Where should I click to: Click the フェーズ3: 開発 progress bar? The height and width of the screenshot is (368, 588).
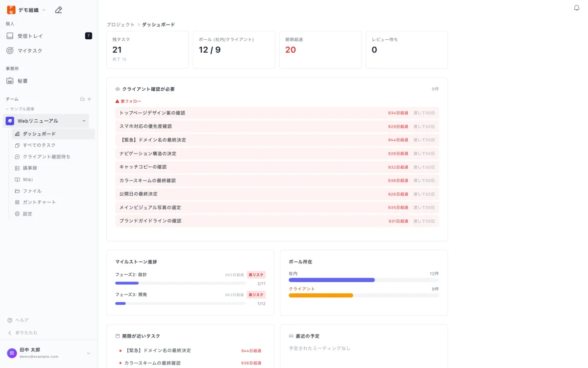tap(180, 303)
